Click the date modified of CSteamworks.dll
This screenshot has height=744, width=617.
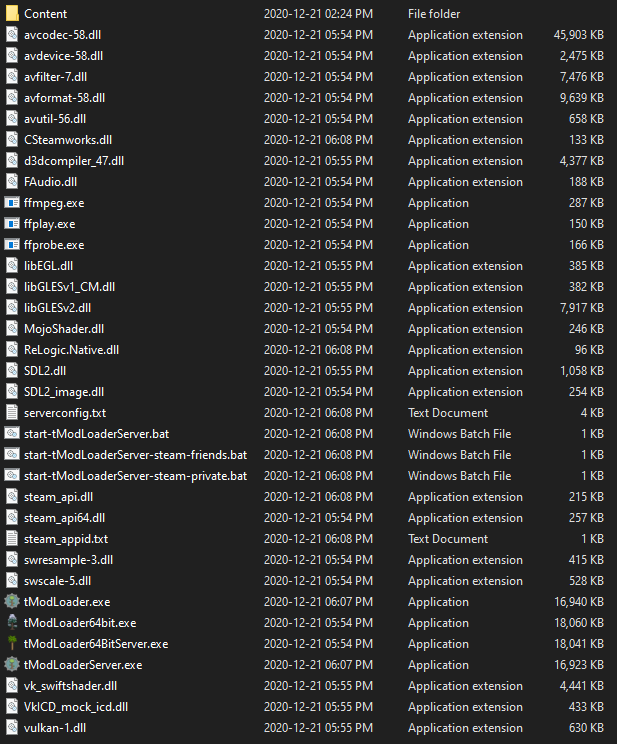(318, 140)
